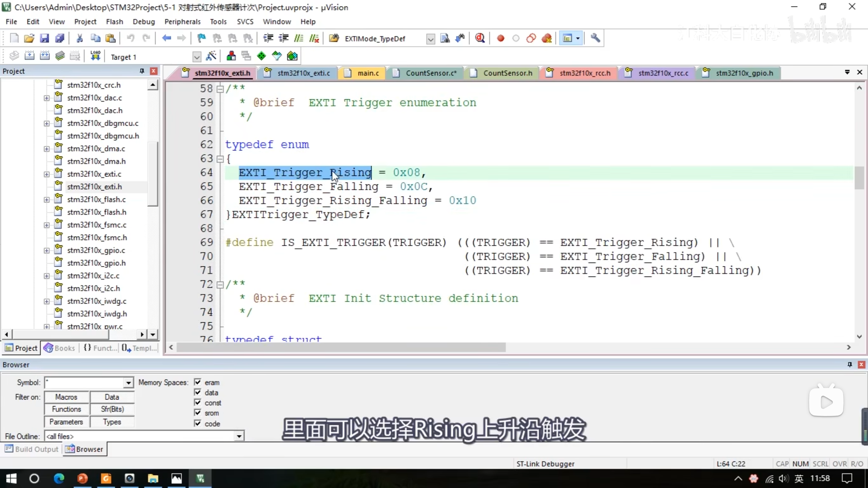Switch to the CountSensor.h tab
Image resolution: width=868 pixels, height=488 pixels.
(x=507, y=73)
